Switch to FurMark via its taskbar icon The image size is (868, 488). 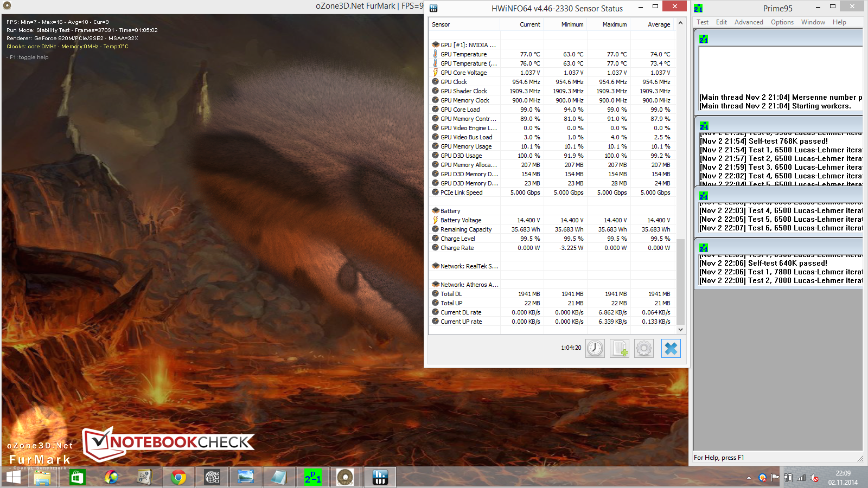point(345,477)
